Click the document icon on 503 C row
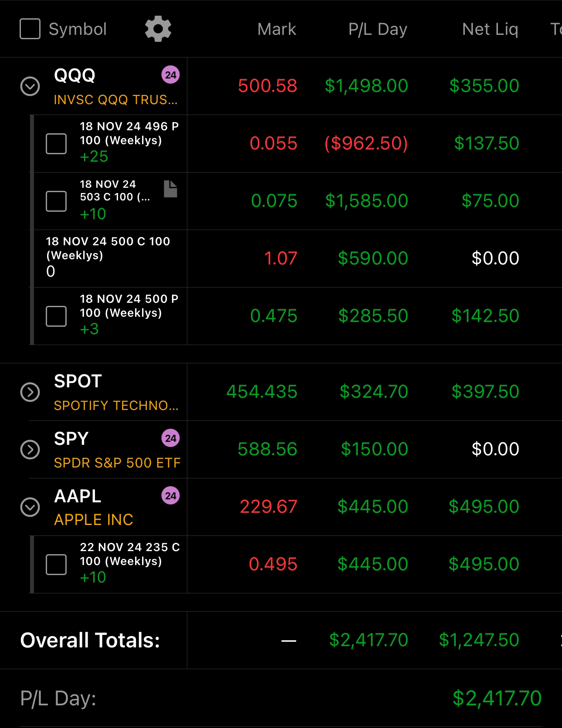Image resolution: width=562 pixels, height=728 pixels. (170, 189)
